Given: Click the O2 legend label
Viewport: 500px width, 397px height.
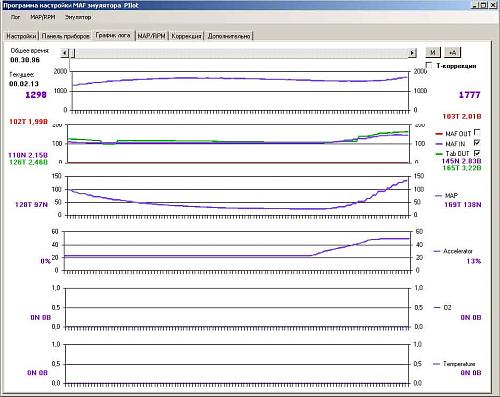Looking at the screenshot, I should coord(447,308).
